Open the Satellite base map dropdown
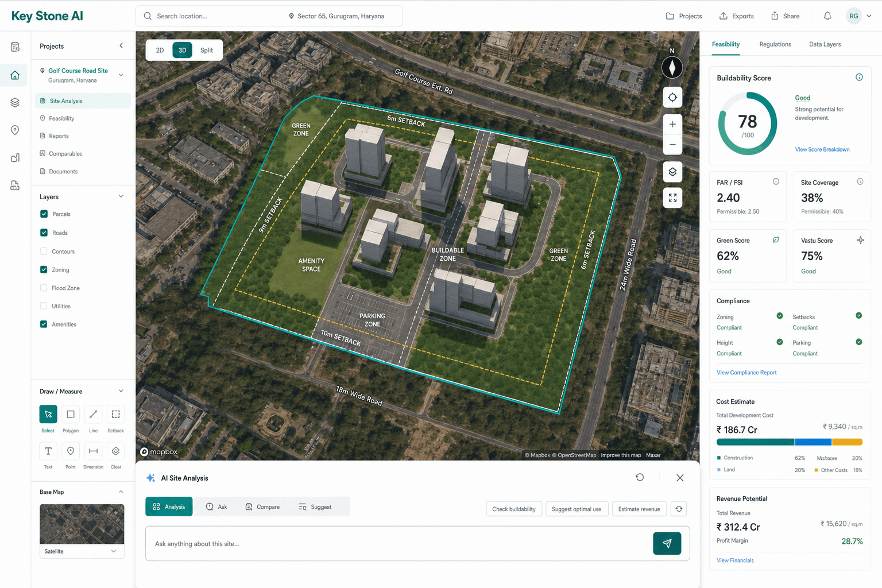This screenshot has width=882, height=588. (x=82, y=551)
